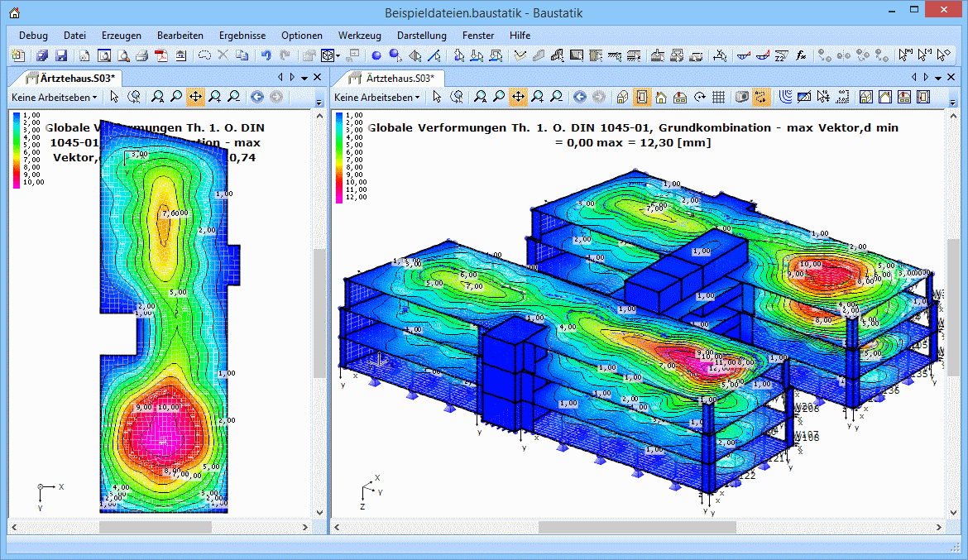Click the formula fx icon
The image size is (968, 560).
[x=801, y=56]
